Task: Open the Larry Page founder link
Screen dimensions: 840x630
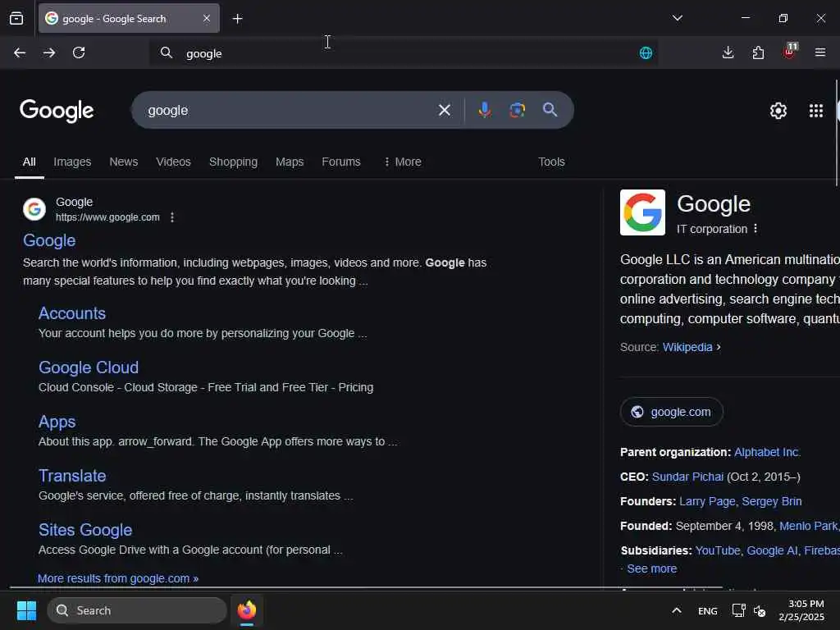Action: tap(707, 501)
